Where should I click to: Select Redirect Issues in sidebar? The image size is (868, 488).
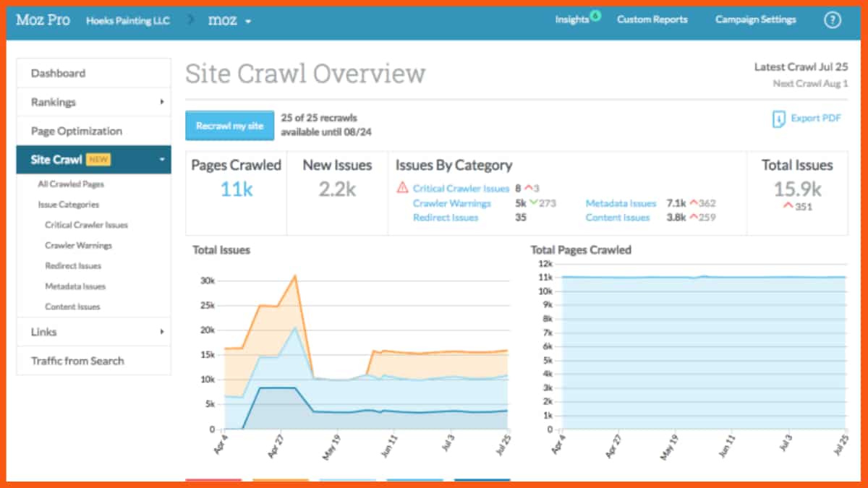coord(73,266)
